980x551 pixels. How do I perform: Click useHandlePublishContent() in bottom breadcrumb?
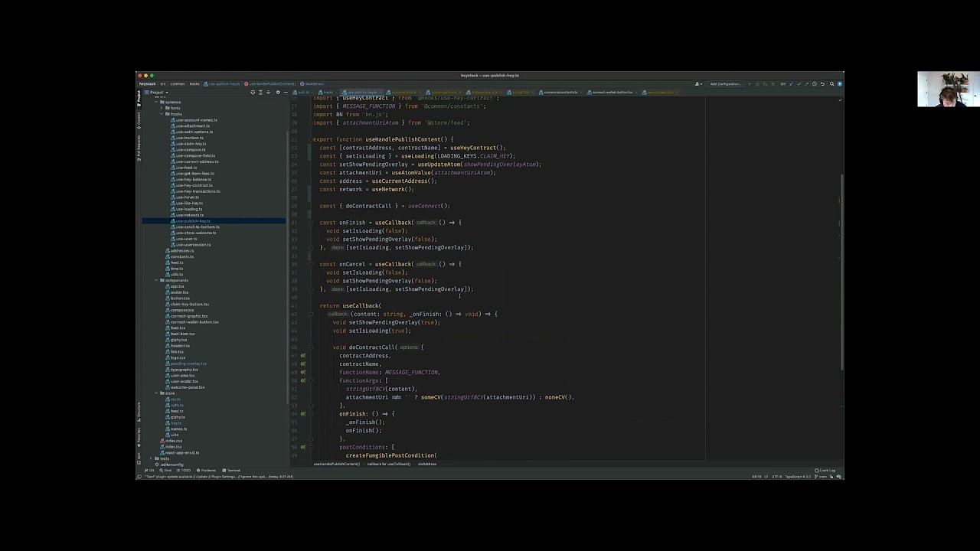coord(336,464)
